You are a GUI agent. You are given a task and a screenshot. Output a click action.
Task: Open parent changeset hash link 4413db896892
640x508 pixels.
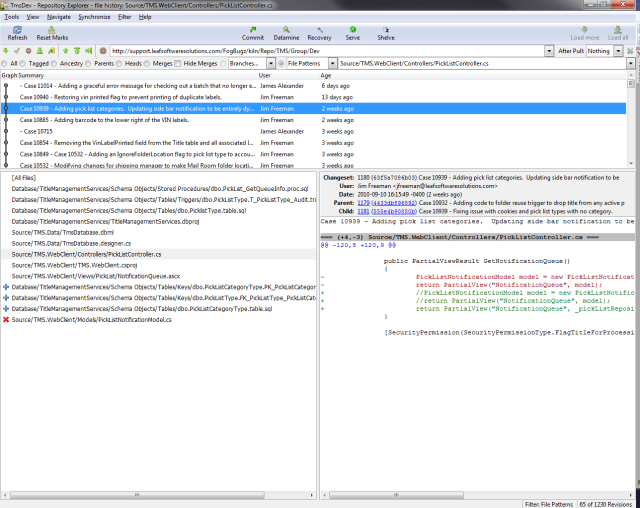coord(394,203)
